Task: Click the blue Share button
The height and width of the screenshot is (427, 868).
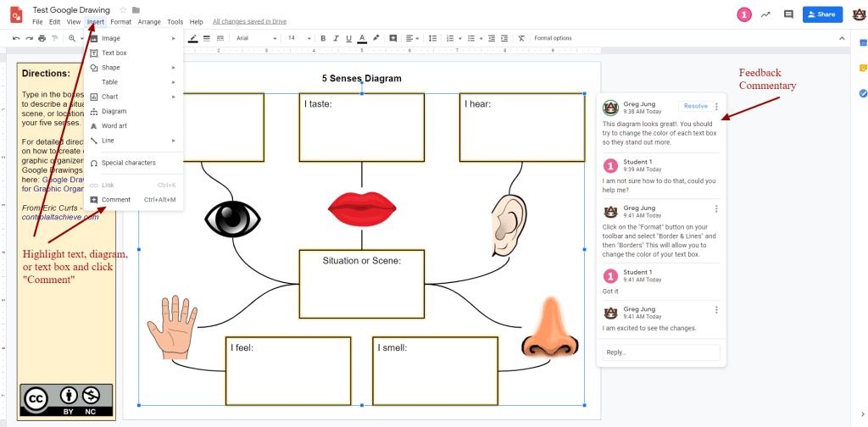Action: click(x=822, y=14)
